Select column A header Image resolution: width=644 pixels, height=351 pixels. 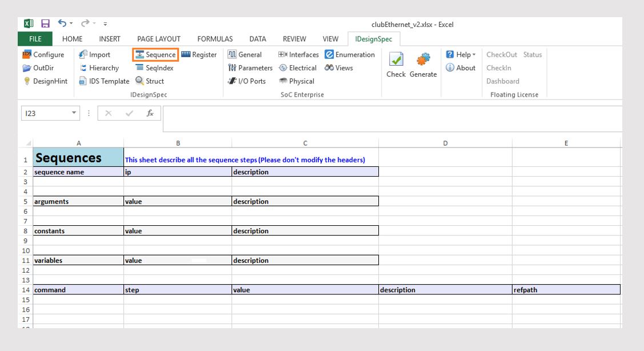(x=78, y=143)
